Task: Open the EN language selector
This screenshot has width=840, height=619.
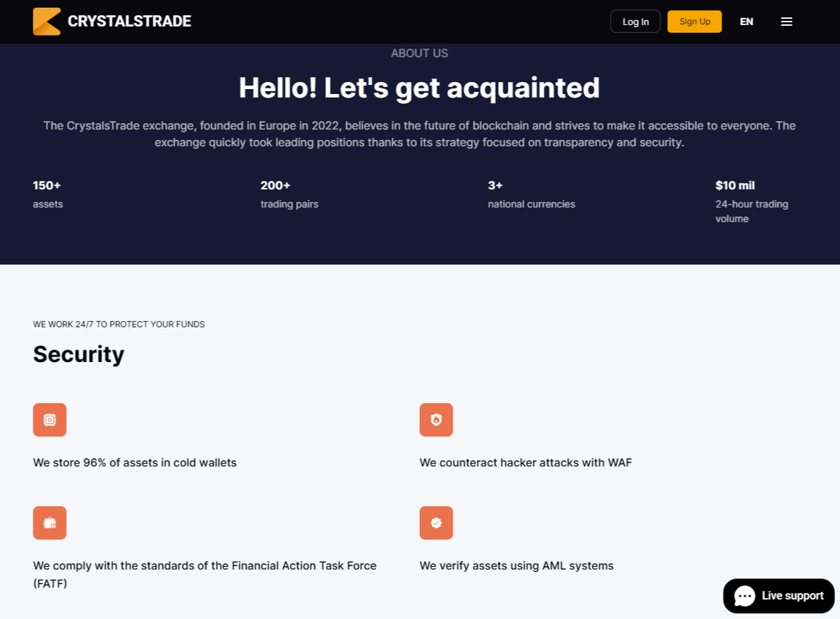Action: click(747, 22)
